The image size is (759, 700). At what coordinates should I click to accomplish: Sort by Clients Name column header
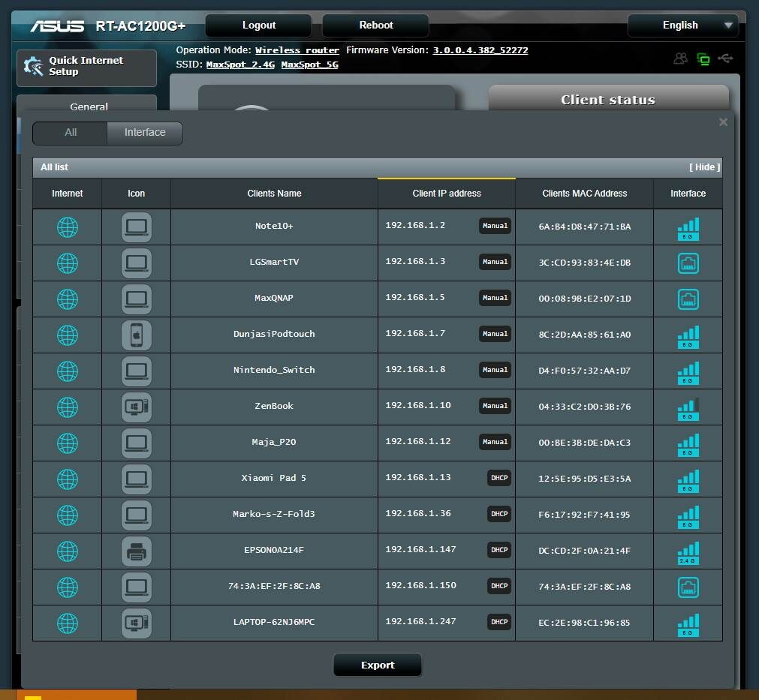(x=274, y=194)
